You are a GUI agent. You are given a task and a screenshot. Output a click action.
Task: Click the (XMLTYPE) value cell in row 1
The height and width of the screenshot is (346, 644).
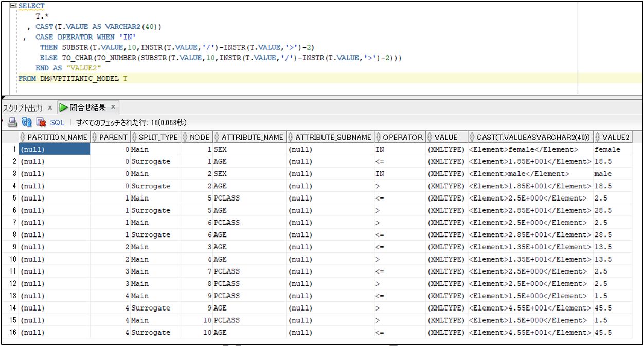pos(445,150)
